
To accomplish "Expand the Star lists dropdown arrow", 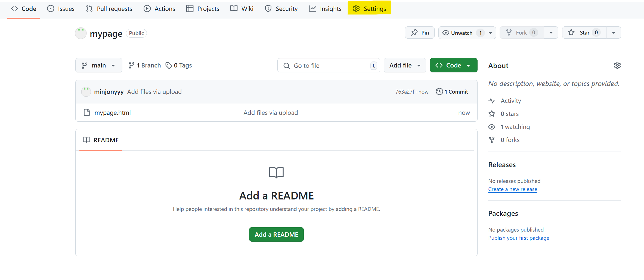I will click(x=614, y=33).
